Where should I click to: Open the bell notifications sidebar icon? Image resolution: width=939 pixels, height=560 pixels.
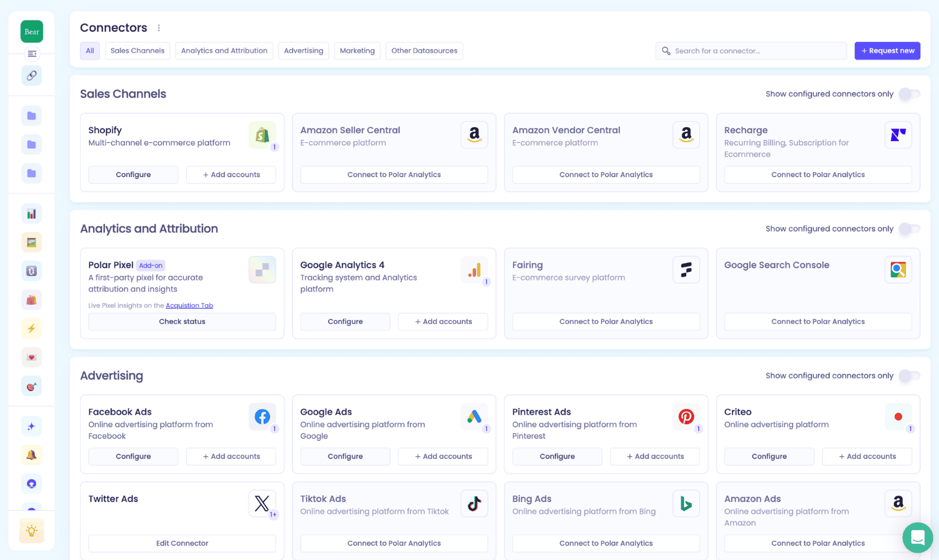click(32, 455)
